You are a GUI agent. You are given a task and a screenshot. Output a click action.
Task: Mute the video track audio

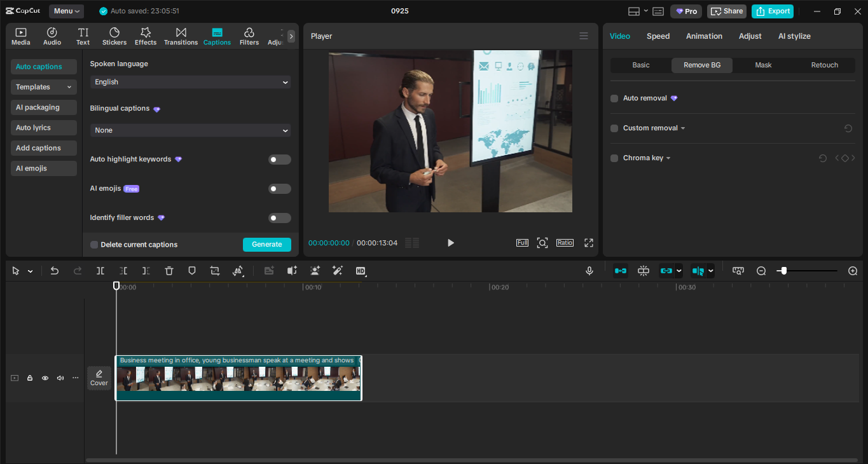(x=60, y=378)
